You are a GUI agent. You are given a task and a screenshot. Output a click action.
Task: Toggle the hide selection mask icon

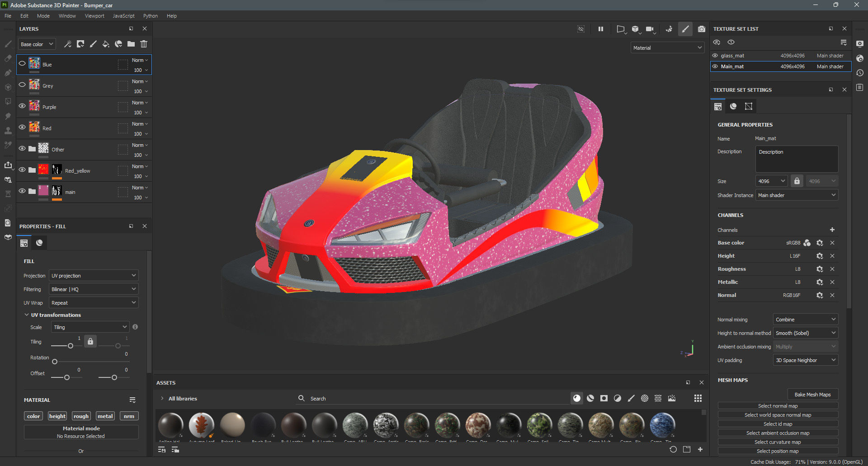tap(581, 29)
